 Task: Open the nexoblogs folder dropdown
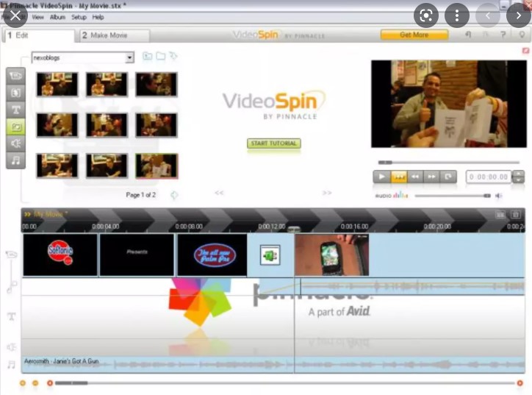[x=129, y=57]
